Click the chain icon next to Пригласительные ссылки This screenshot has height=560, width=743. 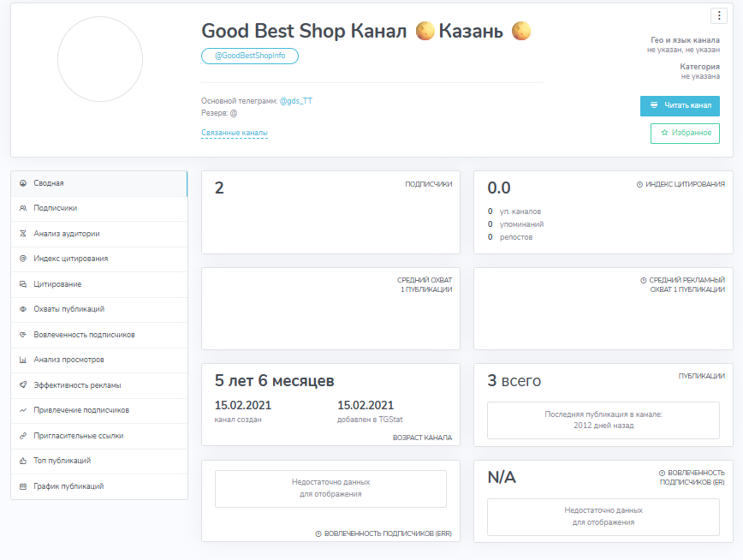click(x=23, y=436)
